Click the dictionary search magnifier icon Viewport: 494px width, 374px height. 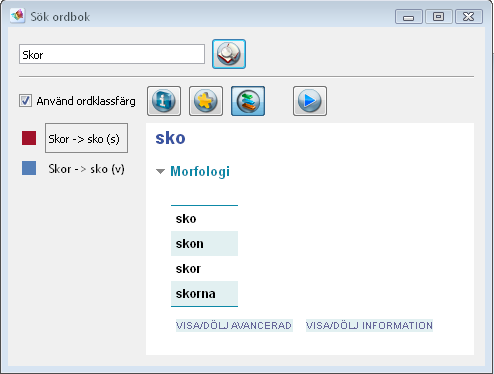click(229, 54)
